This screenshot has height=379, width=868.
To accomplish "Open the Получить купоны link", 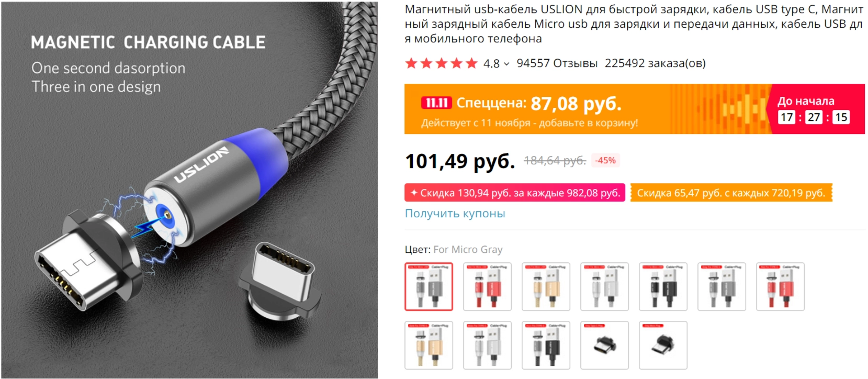I will coord(455,214).
